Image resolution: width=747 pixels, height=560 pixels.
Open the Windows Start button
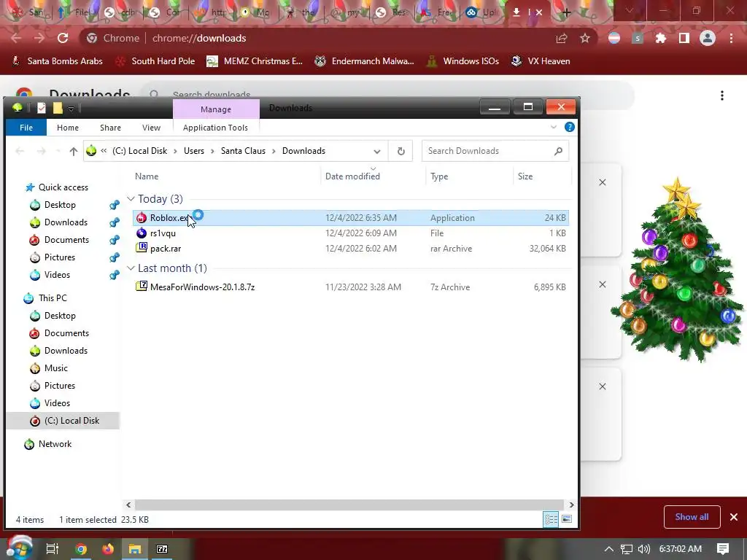click(19, 548)
